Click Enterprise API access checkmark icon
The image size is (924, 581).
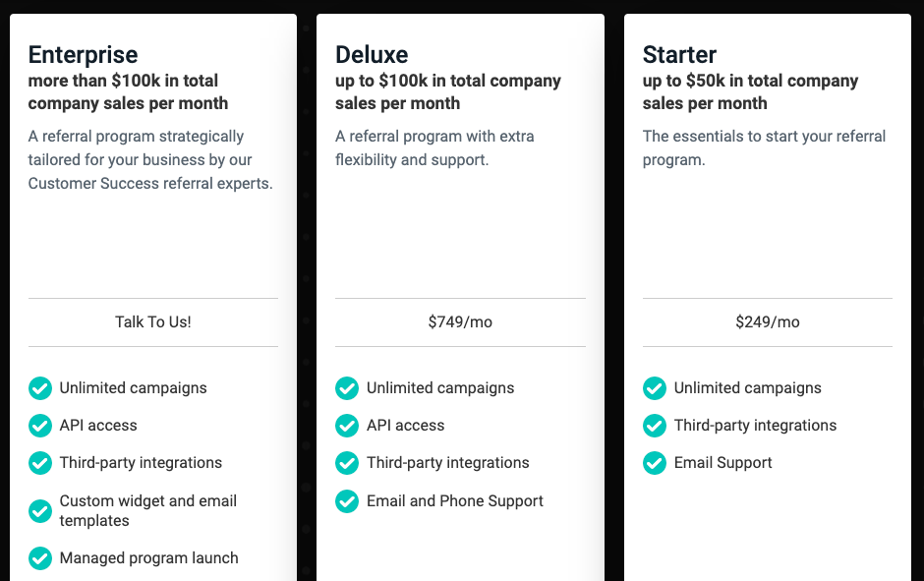[x=40, y=426]
